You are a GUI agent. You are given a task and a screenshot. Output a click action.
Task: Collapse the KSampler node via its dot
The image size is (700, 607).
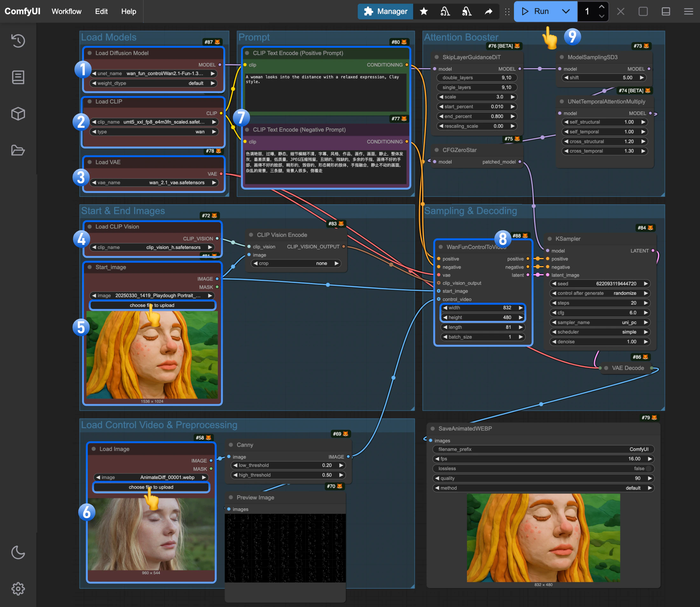[549, 238]
